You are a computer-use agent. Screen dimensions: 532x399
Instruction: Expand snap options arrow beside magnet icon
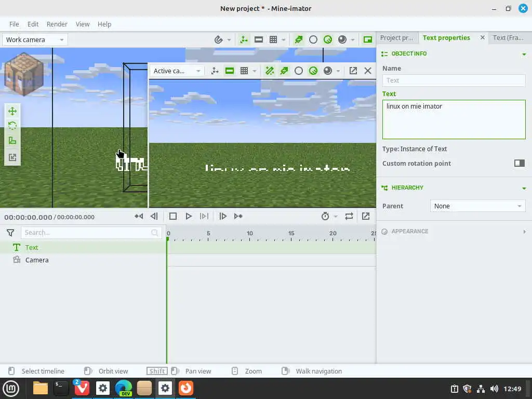[x=229, y=40]
